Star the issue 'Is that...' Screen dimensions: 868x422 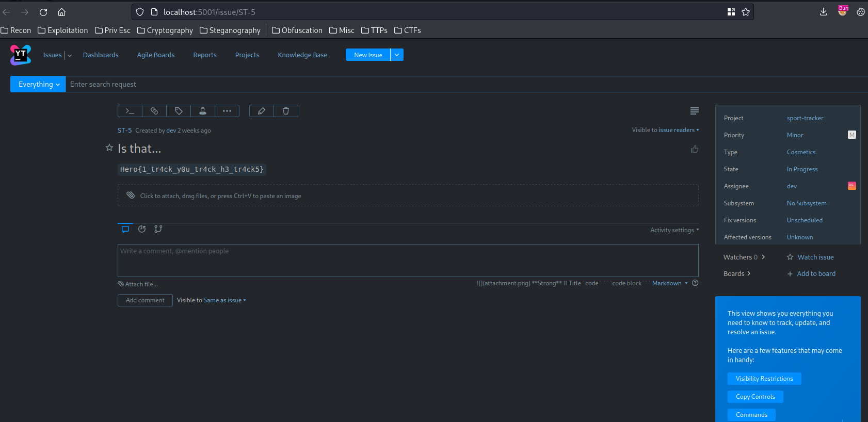pos(109,148)
